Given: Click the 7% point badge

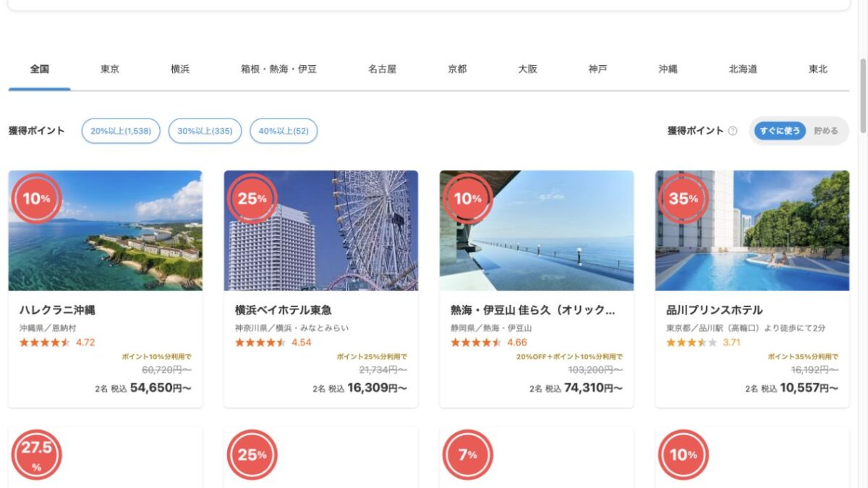Looking at the screenshot, I should click(467, 455).
